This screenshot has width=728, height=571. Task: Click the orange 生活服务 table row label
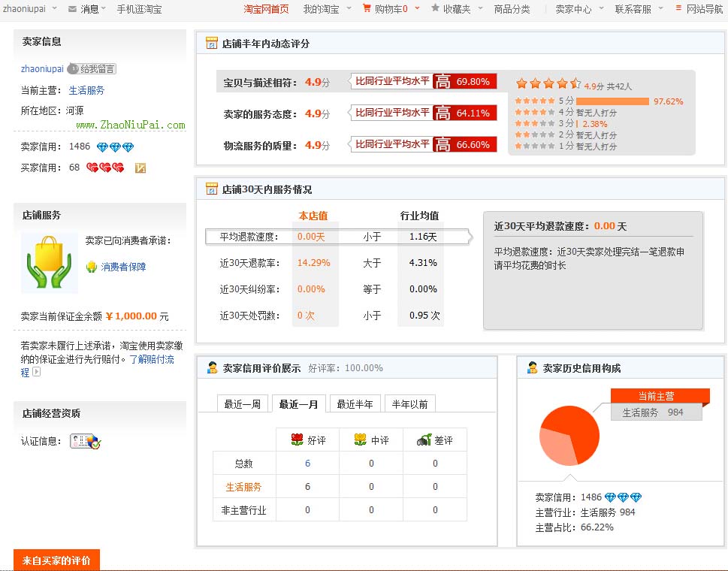pos(243,487)
